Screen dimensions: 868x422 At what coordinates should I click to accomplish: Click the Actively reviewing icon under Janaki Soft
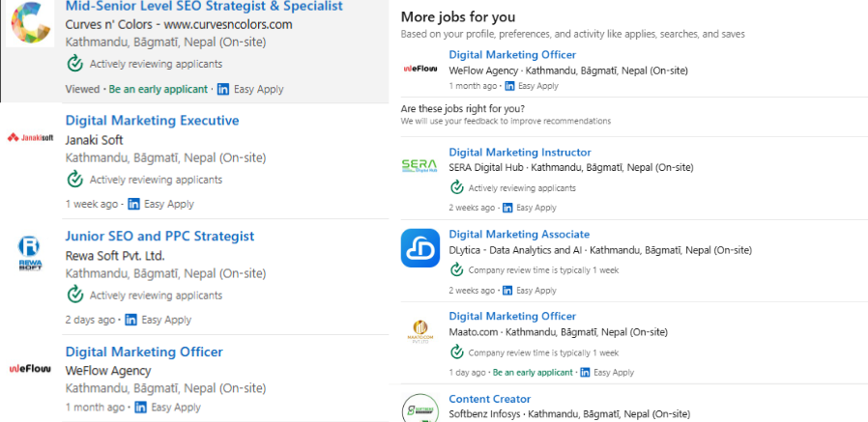[x=74, y=180]
